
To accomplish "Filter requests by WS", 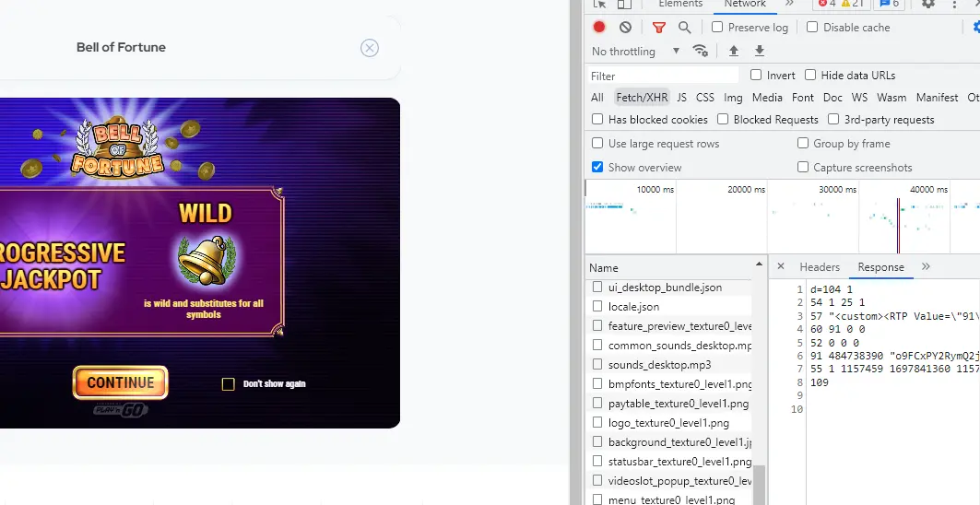I will click(859, 98).
